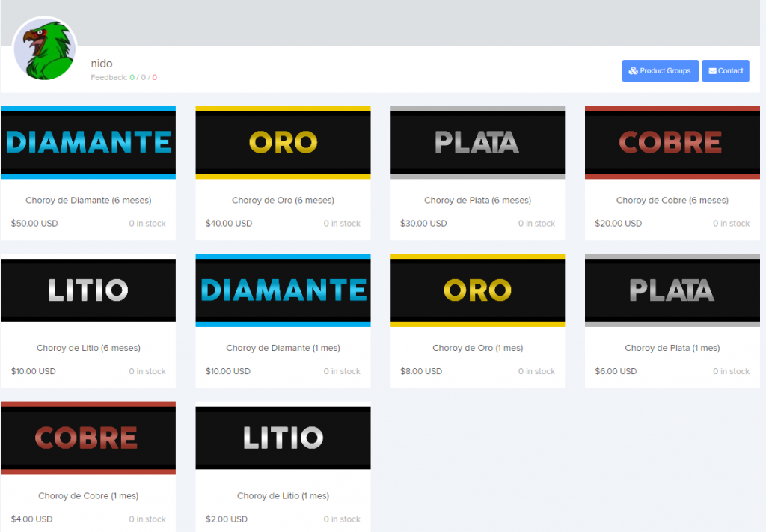Image resolution: width=766 pixels, height=532 pixels.
Task: Open the COBRE banner for 6 meses
Action: coord(672,142)
